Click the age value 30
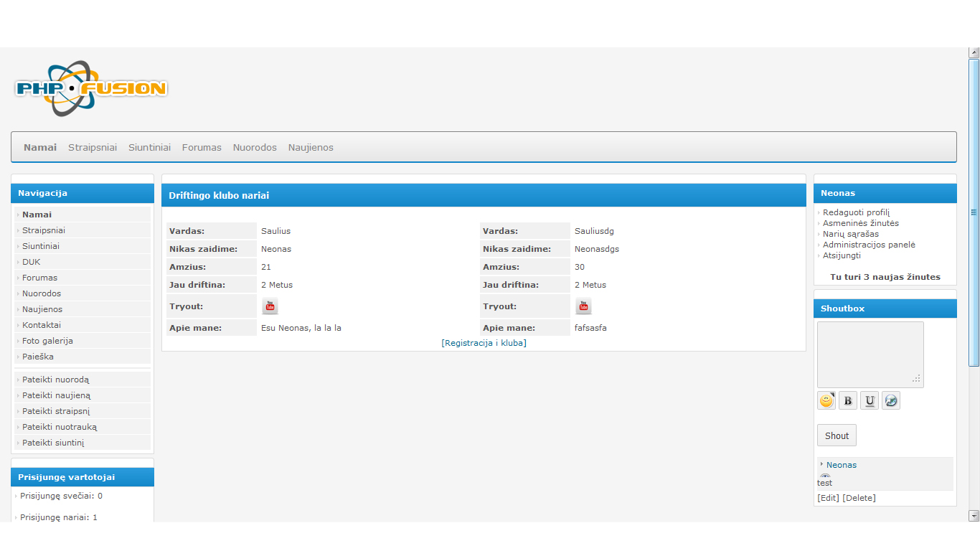Image resolution: width=980 pixels, height=551 pixels. point(580,267)
